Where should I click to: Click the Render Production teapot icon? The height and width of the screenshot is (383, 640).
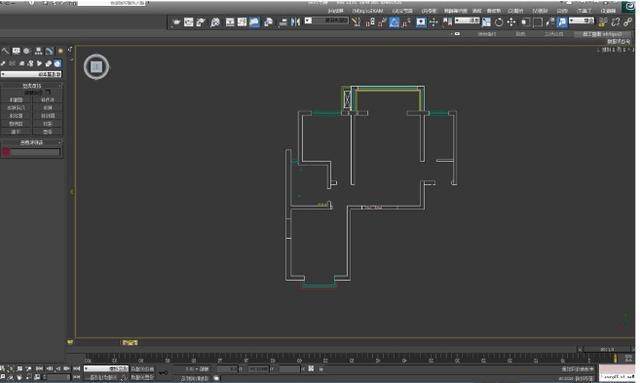(x=176, y=22)
